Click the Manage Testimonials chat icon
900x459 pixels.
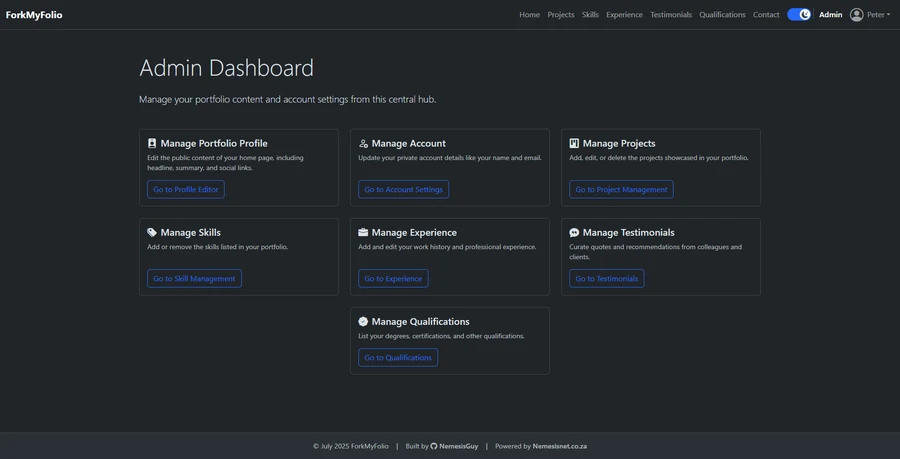[574, 233]
